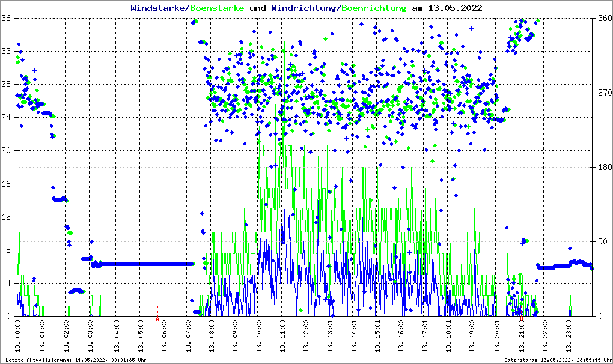Screen dimensions: 613x364
Task: Click the red sunrise marker 'A' near 06:00
Action: point(157,319)
